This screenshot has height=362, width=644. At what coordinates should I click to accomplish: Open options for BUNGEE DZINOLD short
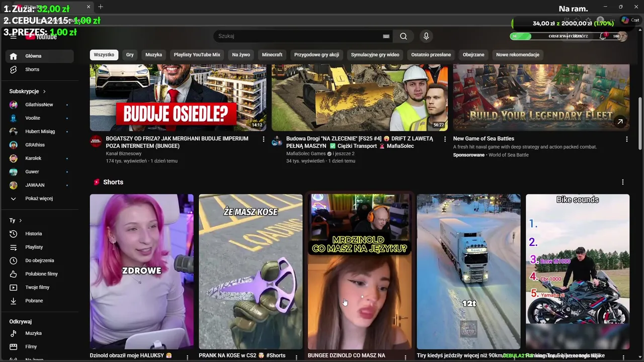tap(406, 357)
